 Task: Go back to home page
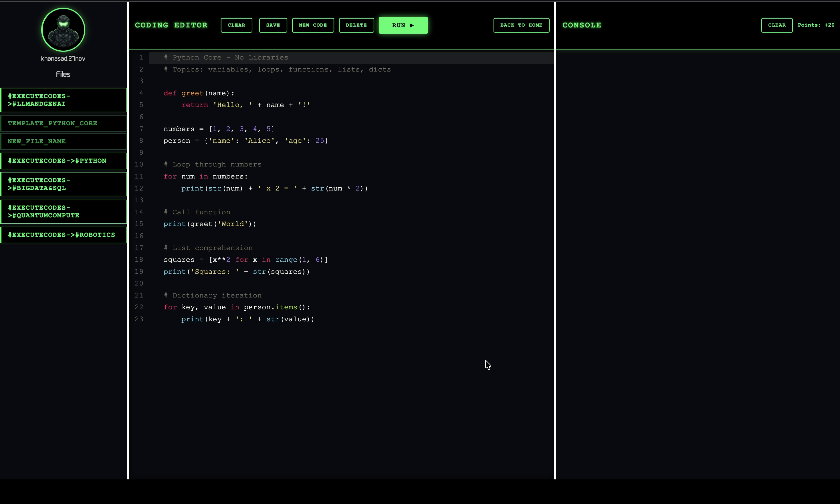pos(521,25)
